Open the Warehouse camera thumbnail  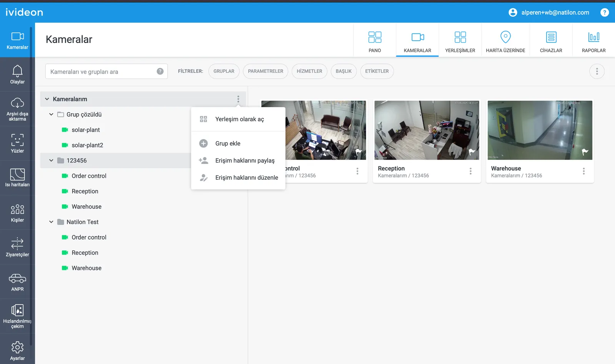(539, 130)
